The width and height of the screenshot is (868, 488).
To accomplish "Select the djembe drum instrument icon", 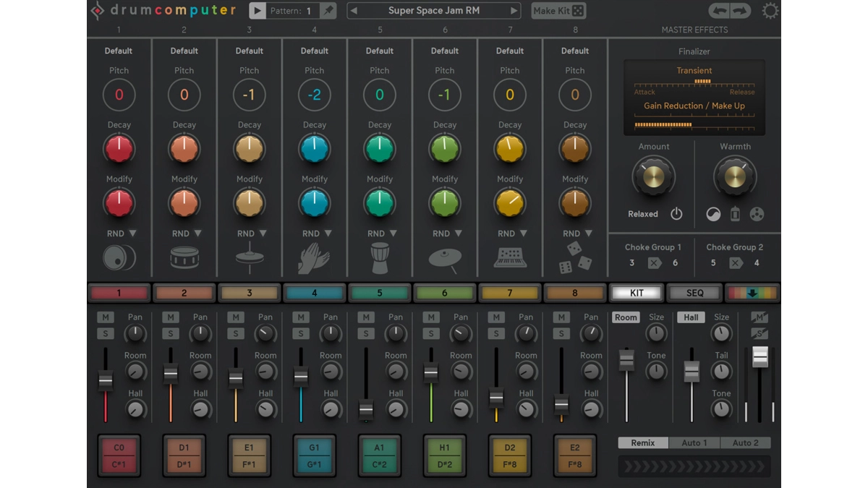I will click(x=380, y=258).
